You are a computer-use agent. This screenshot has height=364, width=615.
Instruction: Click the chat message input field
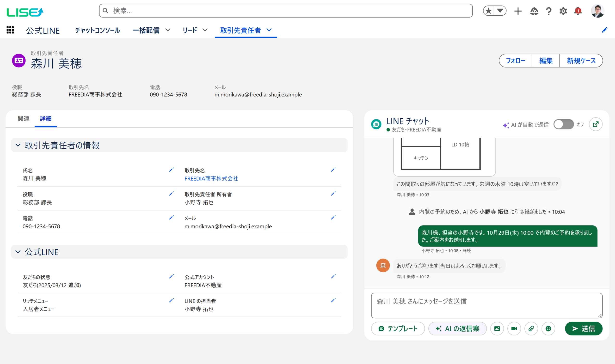(487, 305)
